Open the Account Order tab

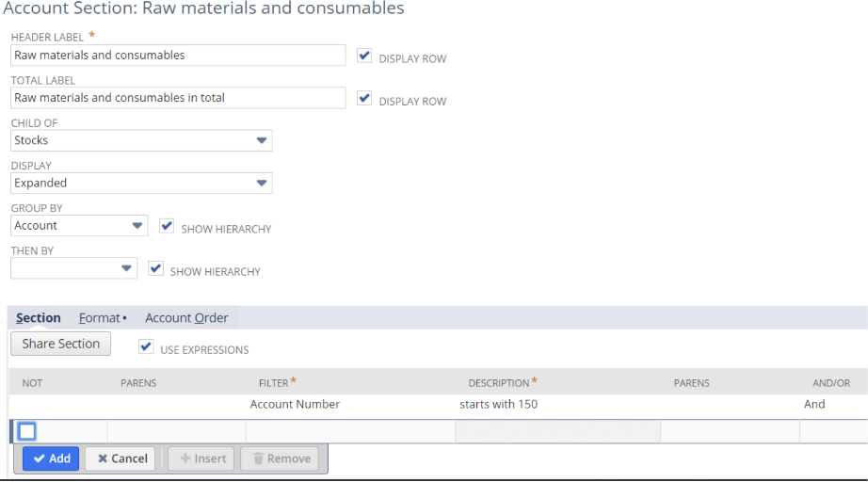tap(186, 318)
